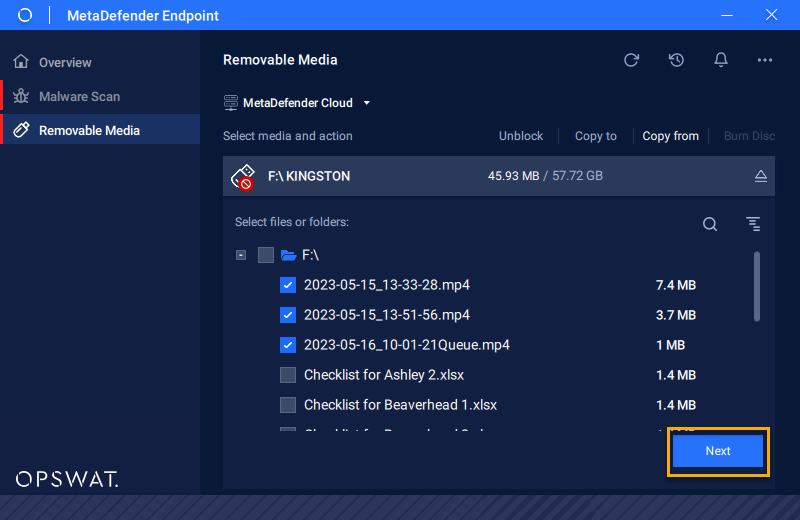800x520 pixels.
Task: Select Removable Media in the sidebar
Action: [x=100, y=130]
